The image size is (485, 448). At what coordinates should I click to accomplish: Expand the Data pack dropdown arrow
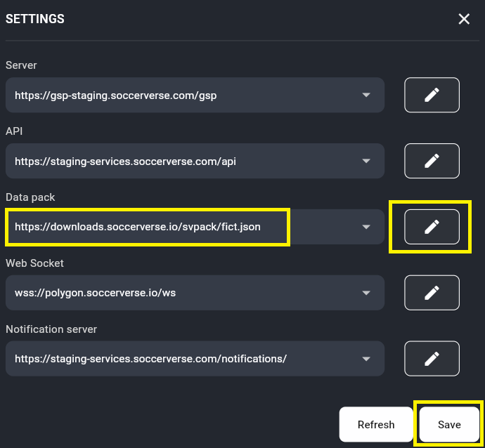tap(366, 228)
